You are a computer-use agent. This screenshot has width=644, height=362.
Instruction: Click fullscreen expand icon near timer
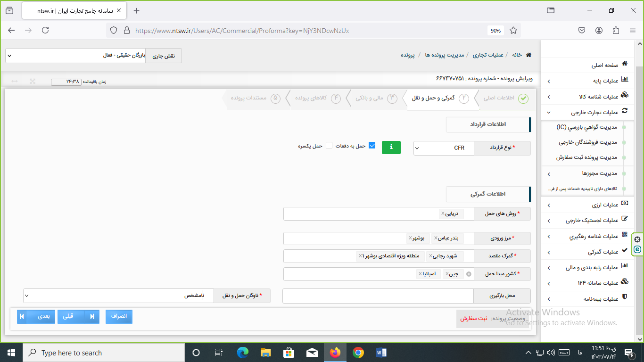pyautogui.click(x=33, y=81)
